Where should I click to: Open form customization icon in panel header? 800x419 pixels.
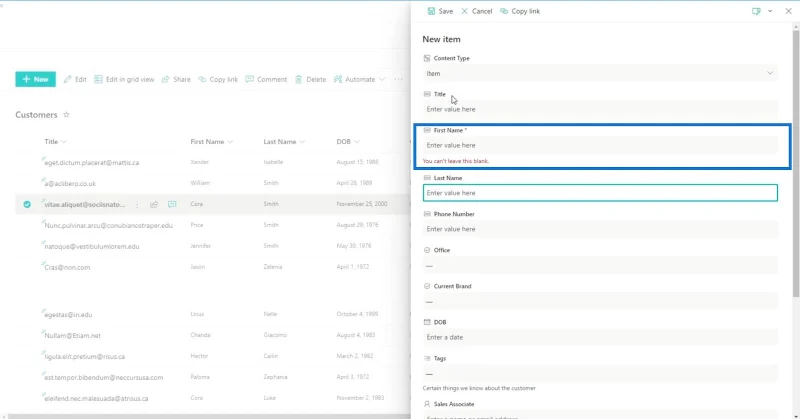[x=756, y=11]
